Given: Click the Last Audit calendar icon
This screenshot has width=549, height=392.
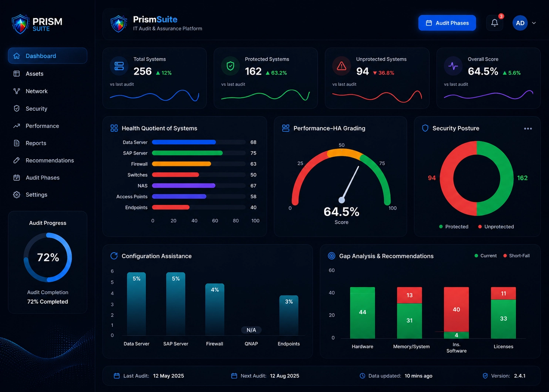Looking at the screenshot, I should point(117,376).
